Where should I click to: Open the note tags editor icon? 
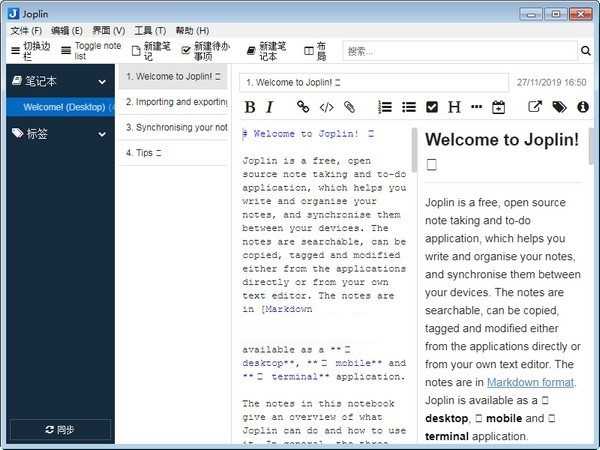[x=559, y=107]
